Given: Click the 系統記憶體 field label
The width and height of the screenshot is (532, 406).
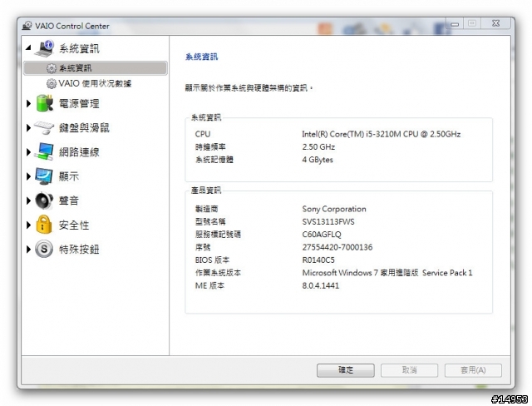Looking at the screenshot, I should pyautogui.click(x=214, y=160).
